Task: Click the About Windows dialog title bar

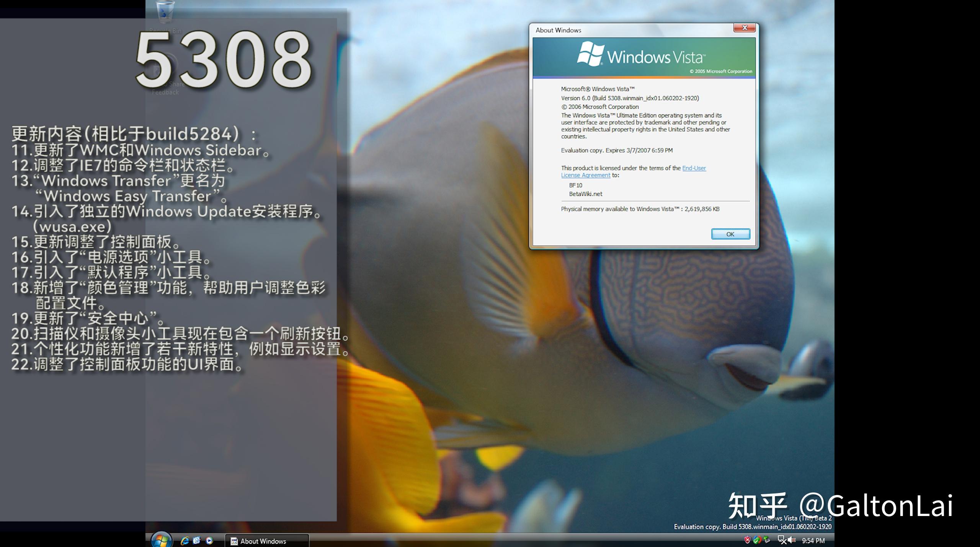Action: (632, 30)
